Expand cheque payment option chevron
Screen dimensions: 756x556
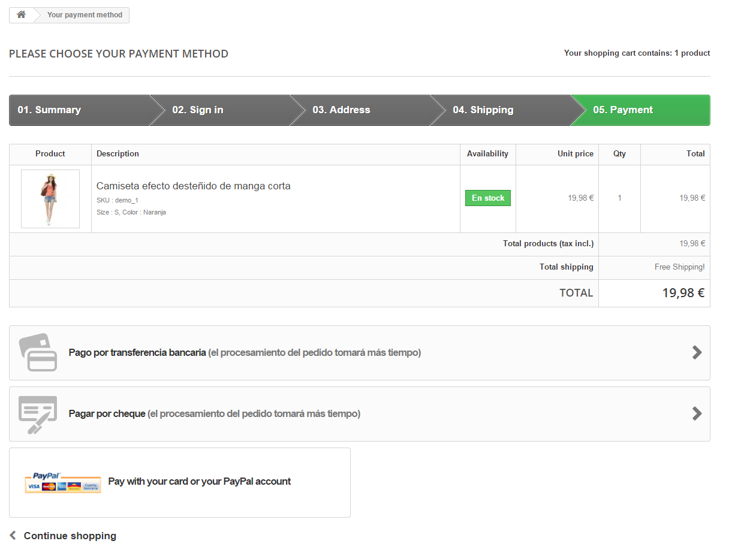tap(697, 413)
